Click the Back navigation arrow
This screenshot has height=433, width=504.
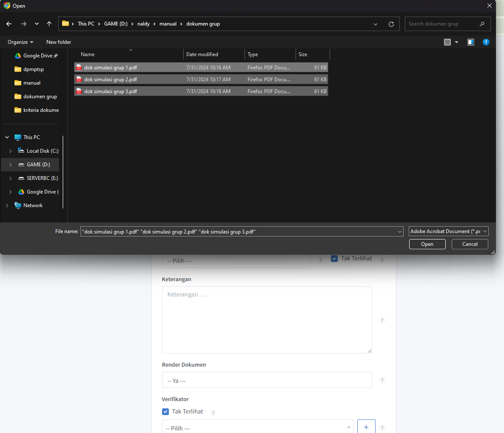[x=9, y=24]
